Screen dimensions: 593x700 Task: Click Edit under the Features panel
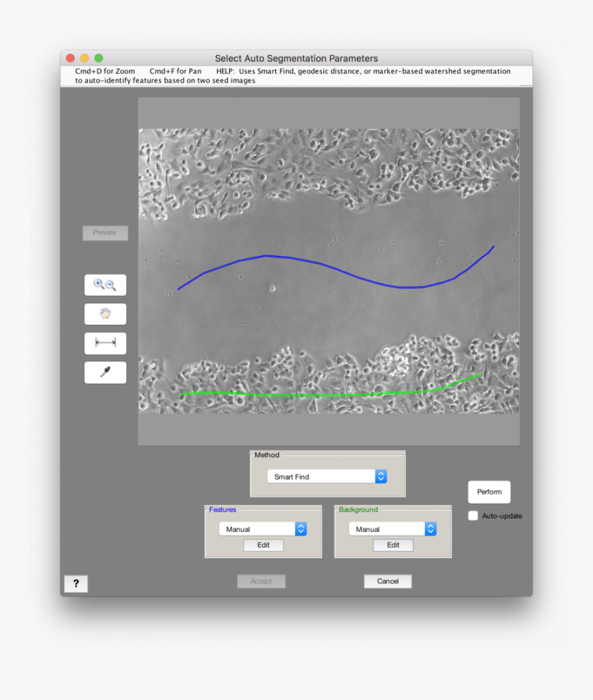pos(263,545)
